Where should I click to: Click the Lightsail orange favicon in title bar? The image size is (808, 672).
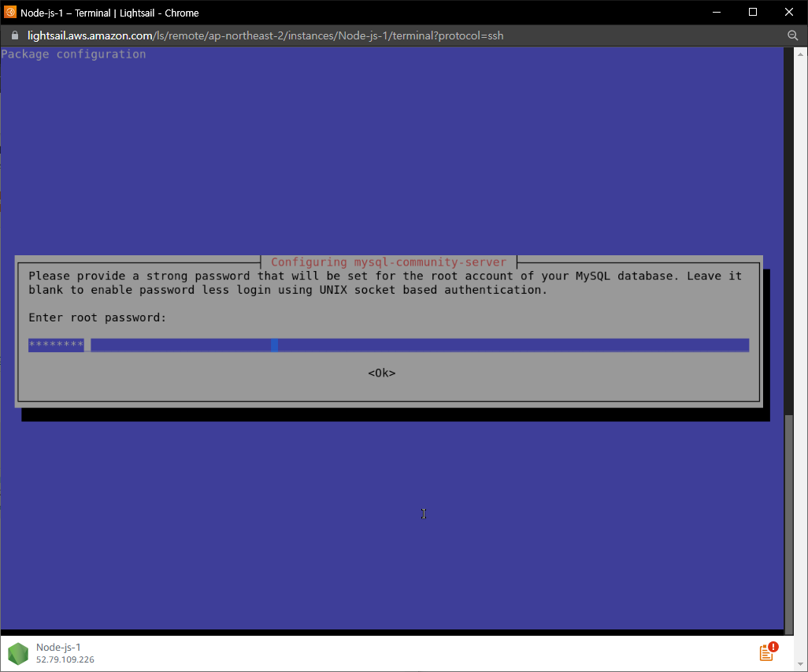click(9, 12)
